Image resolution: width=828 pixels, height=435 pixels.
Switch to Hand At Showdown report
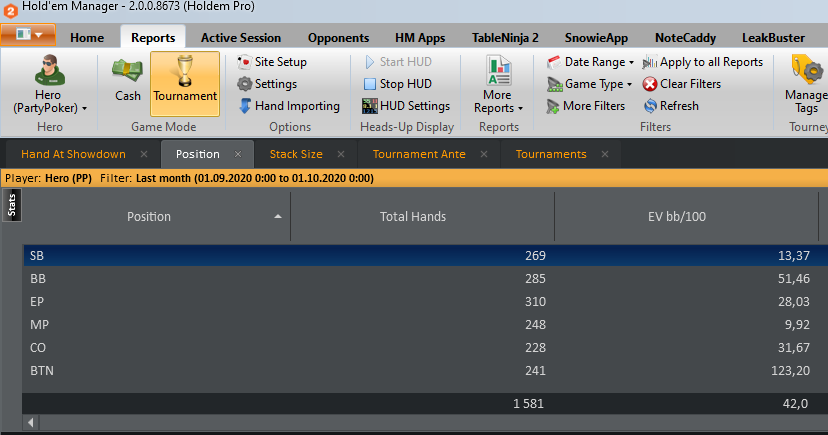click(73, 154)
